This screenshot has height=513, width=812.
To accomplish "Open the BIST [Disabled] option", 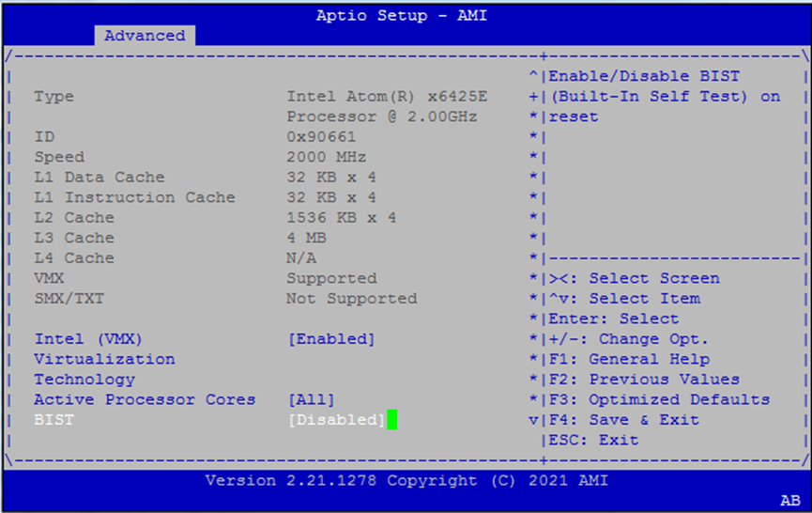I will click(337, 420).
